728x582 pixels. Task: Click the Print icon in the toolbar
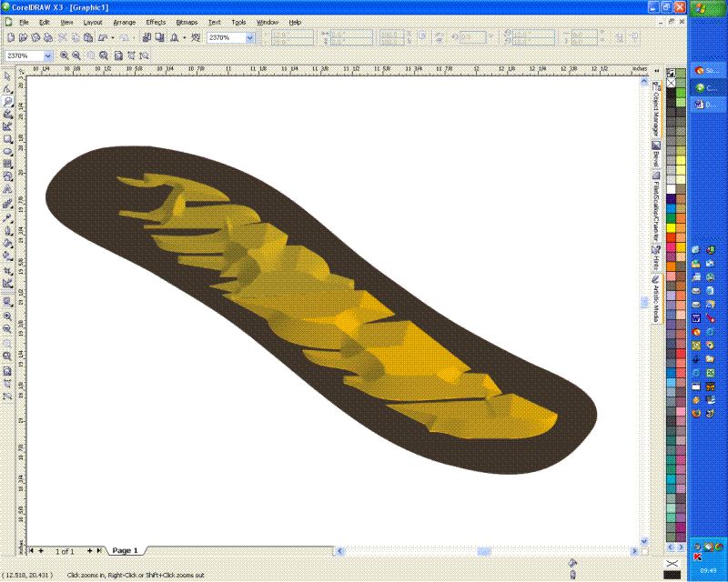click(x=49, y=38)
